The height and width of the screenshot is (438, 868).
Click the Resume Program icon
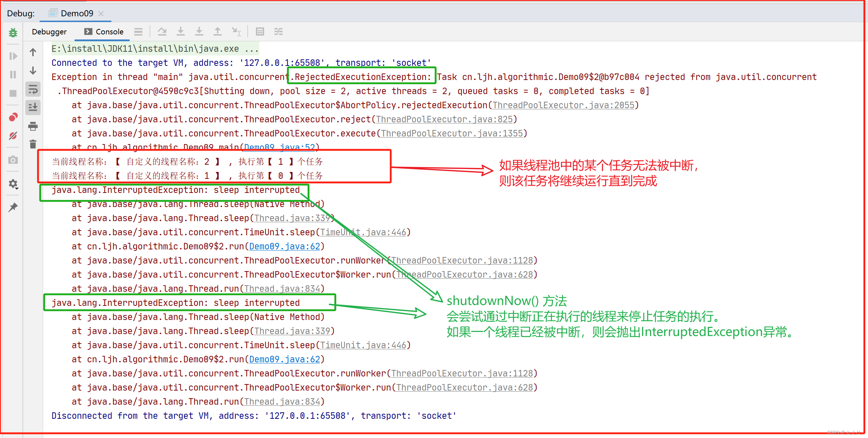click(x=13, y=56)
